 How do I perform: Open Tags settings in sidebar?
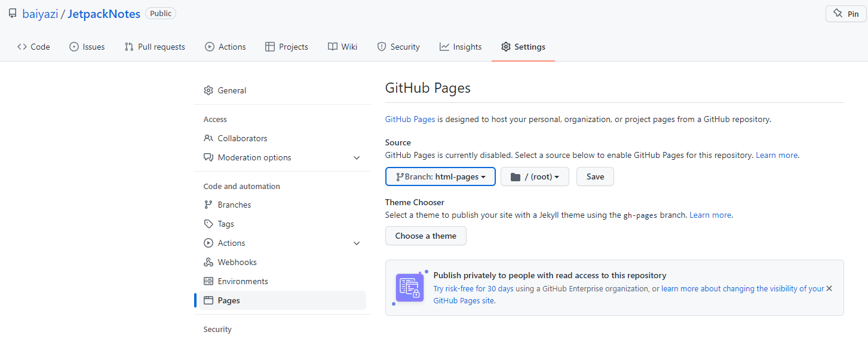click(280, 224)
